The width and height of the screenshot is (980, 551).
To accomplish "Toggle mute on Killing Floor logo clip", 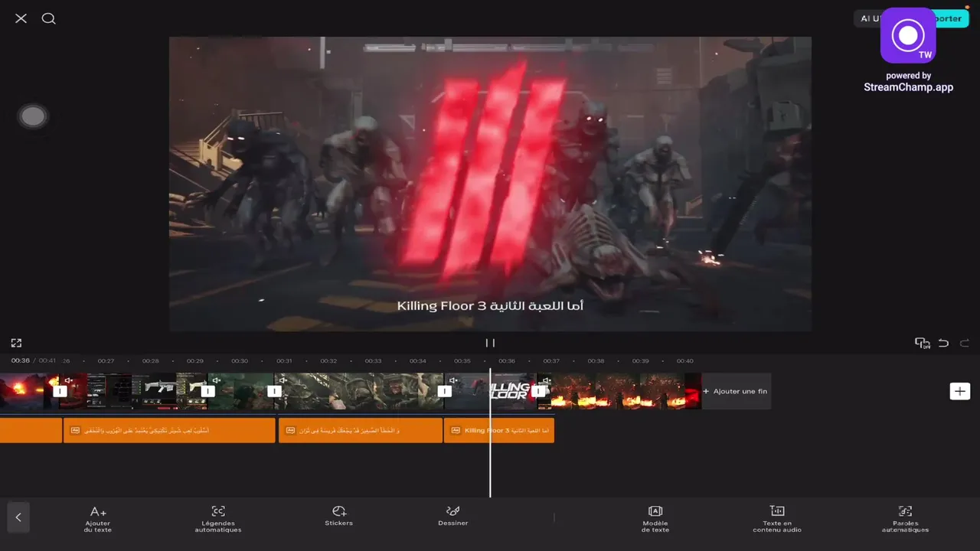I will 453,380.
